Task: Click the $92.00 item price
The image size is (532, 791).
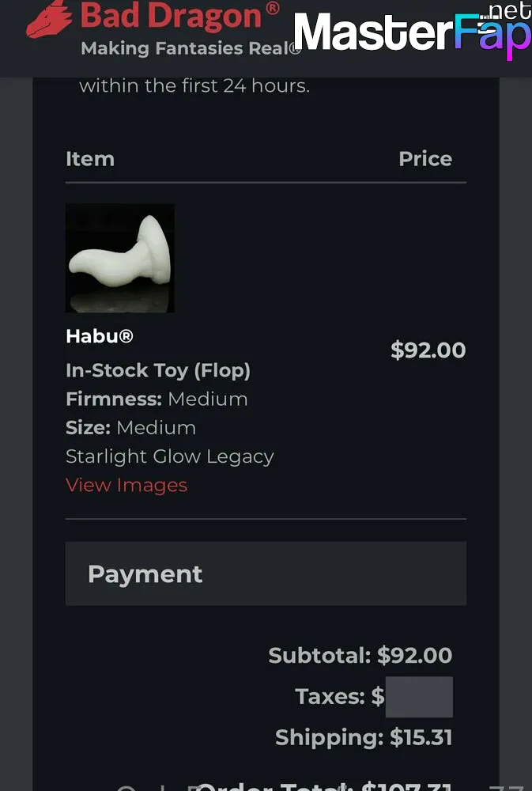Action: point(428,350)
